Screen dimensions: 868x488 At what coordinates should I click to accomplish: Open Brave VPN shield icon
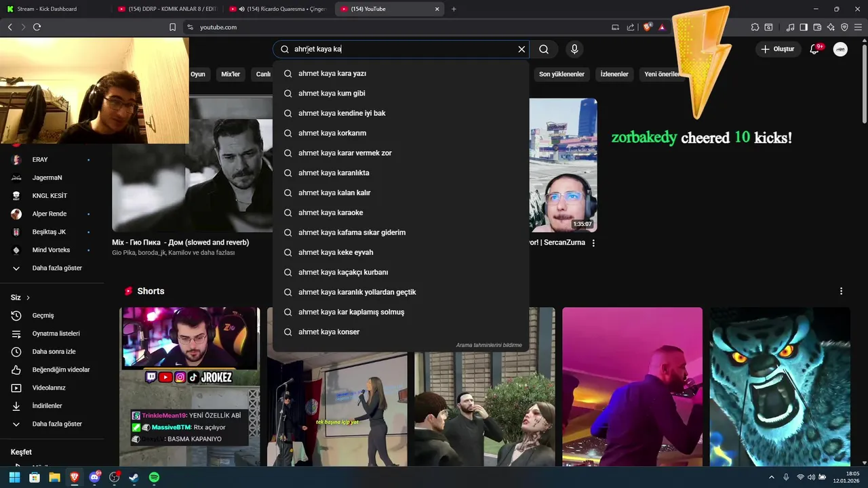pos(844,27)
